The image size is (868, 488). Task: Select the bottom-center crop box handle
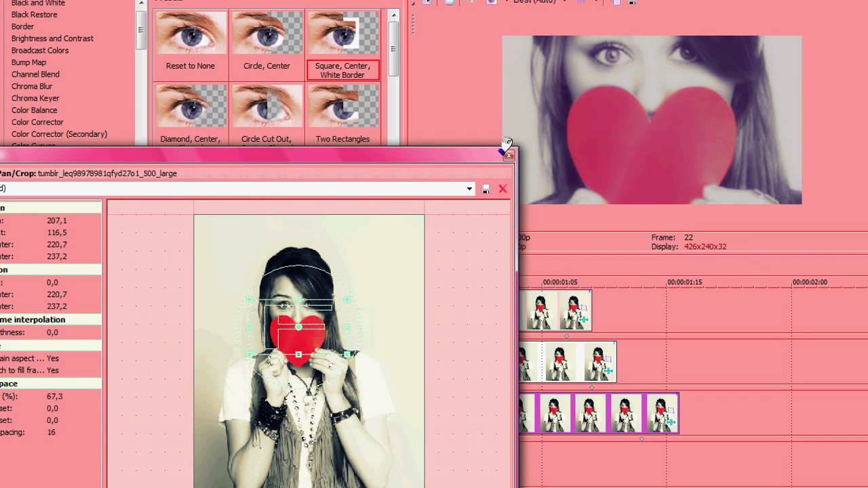pos(299,354)
